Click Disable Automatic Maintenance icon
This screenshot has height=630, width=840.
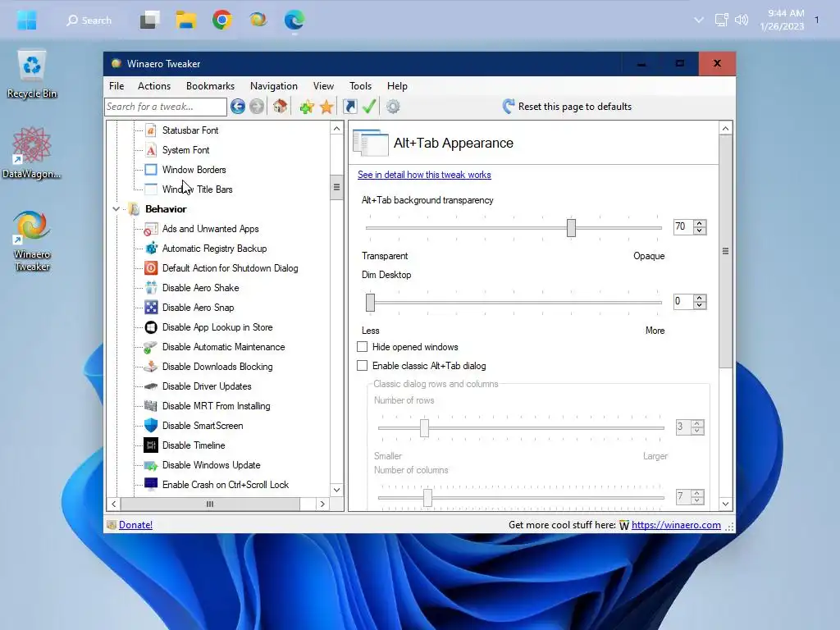tap(151, 347)
